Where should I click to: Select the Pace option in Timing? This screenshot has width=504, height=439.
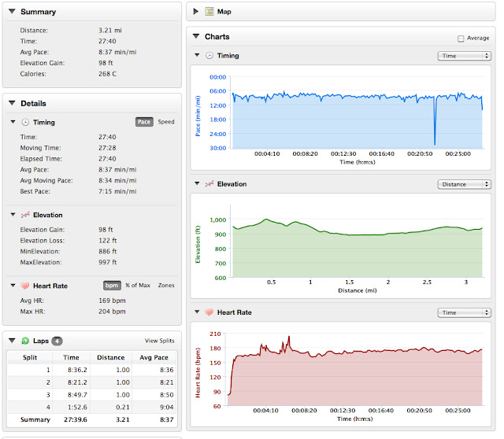144,122
